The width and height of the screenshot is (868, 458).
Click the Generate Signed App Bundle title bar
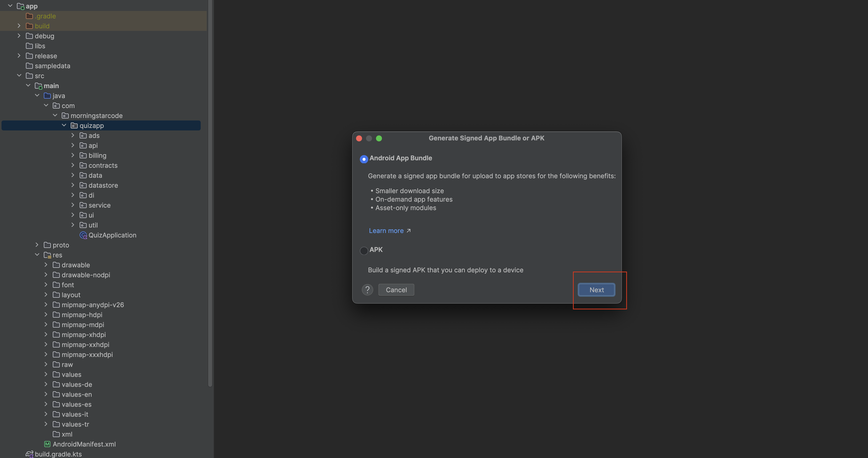(486, 138)
